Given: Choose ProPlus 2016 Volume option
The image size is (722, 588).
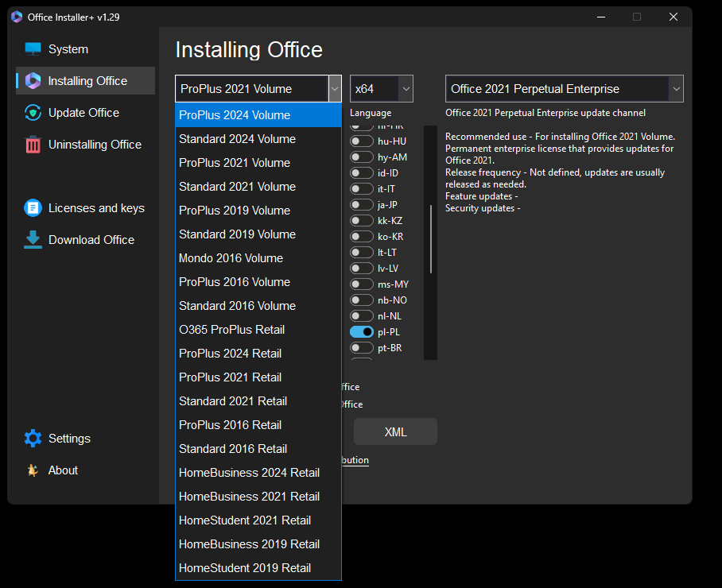Looking at the screenshot, I should coord(258,282).
